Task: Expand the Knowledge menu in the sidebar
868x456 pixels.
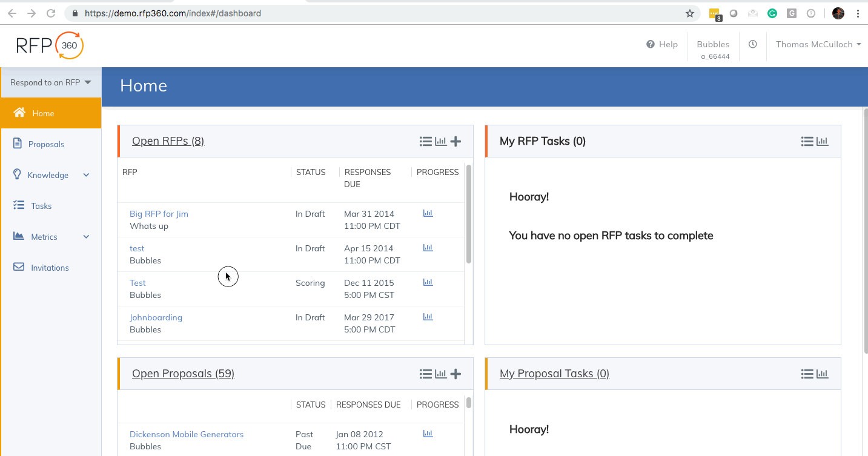Action: click(x=47, y=174)
